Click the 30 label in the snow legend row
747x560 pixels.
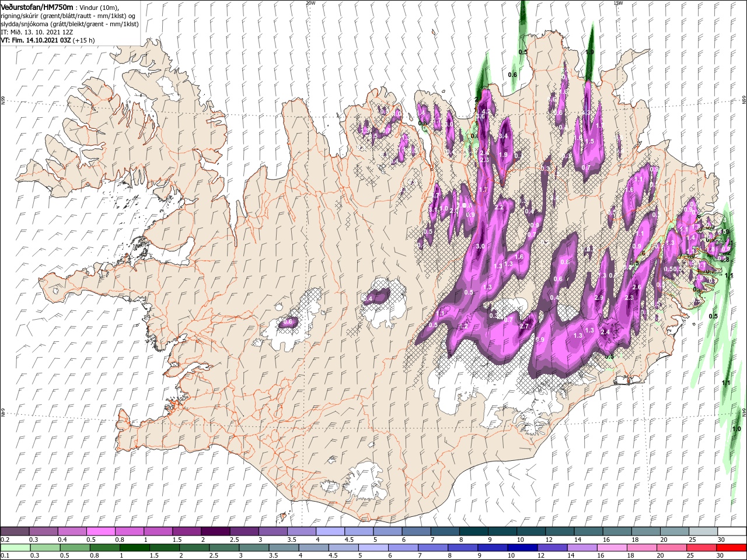(x=721, y=540)
